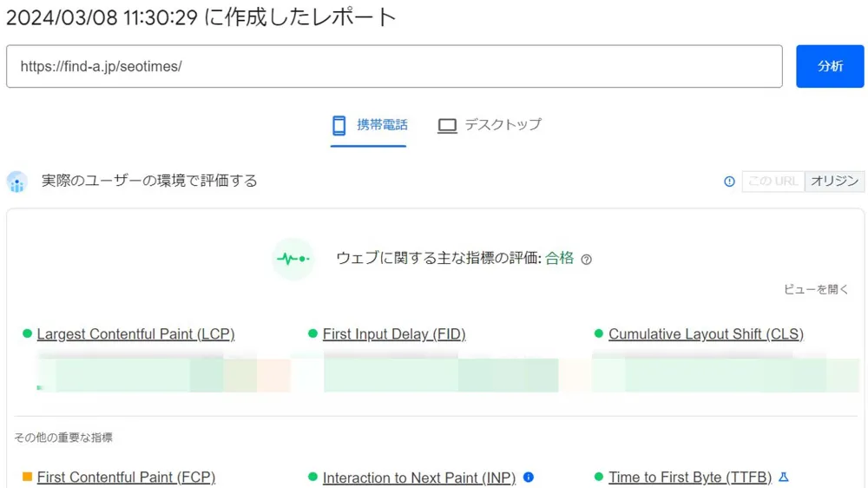Click the 実際のユーザーの環境で評価する heading
Viewport: 868px width, 488px height.
[149, 181]
